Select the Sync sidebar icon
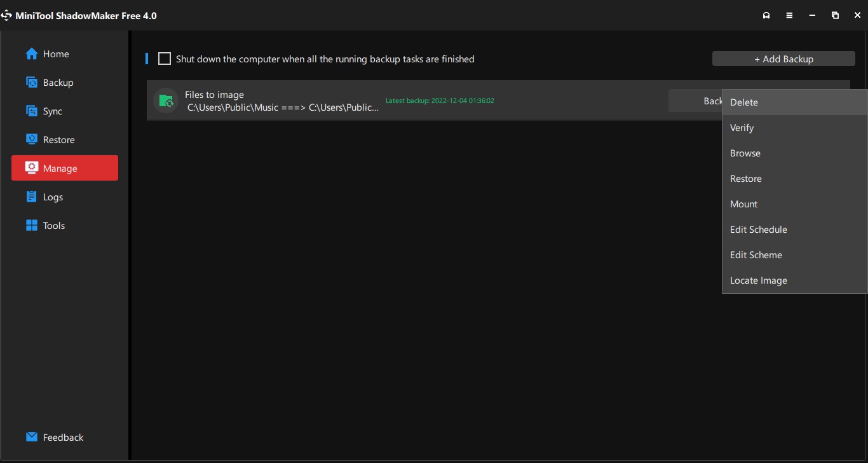Viewport: 868px width, 463px height. click(x=32, y=111)
